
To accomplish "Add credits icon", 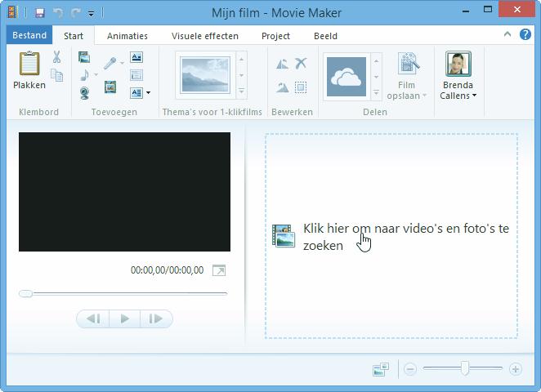I will pos(136,93).
